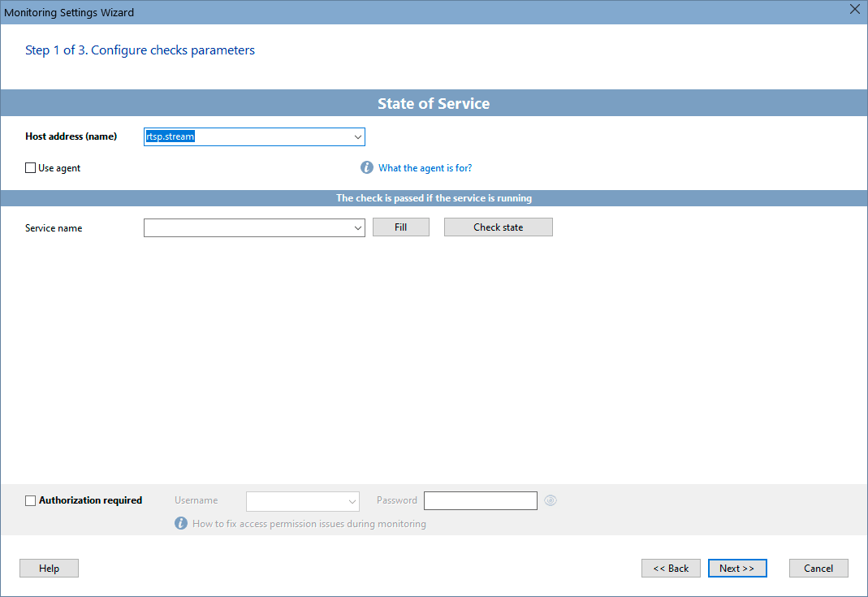Image resolution: width=868 pixels, height=597 pixels.
Task: Reveal the password with the eye icon
Action: [550, 500]
